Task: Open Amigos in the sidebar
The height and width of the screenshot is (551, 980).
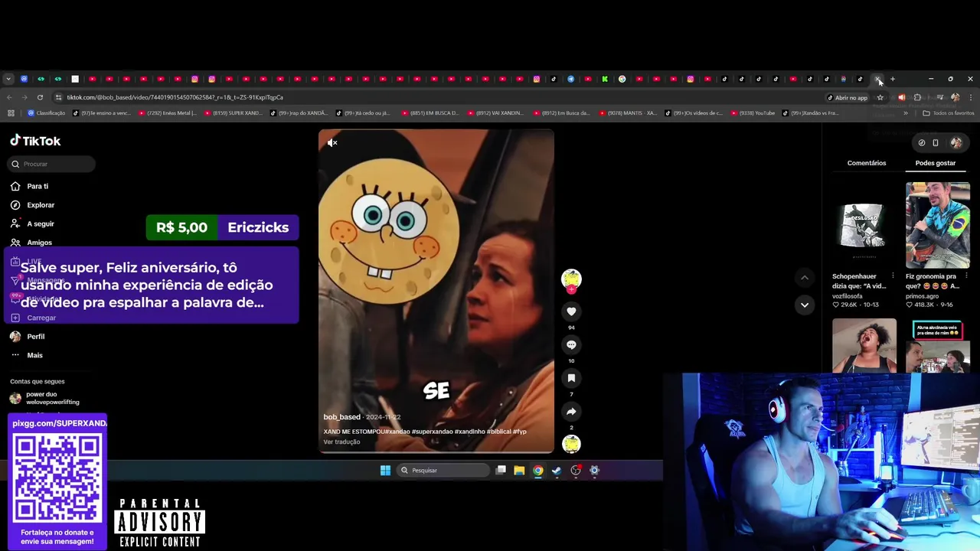Action: pyautogui.click(x=31, y=243)
